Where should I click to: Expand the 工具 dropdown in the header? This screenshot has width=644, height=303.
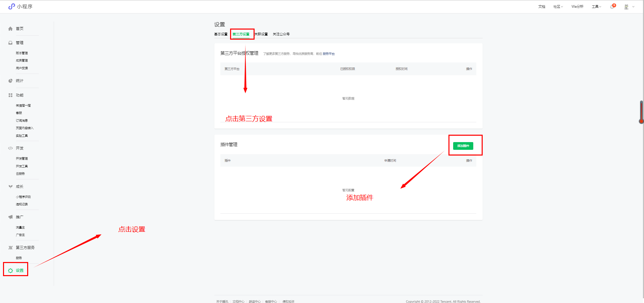596,6
